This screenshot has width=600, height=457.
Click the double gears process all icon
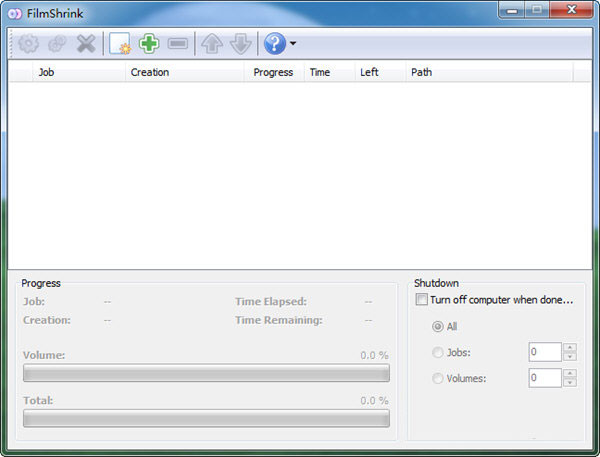coord(57,44)
